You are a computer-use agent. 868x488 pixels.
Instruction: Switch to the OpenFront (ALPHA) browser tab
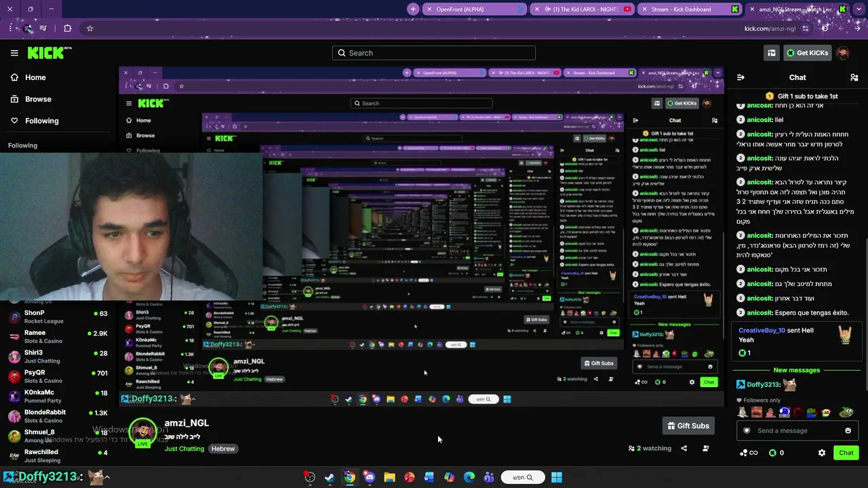pyautogui.click(x=473, y=9)
